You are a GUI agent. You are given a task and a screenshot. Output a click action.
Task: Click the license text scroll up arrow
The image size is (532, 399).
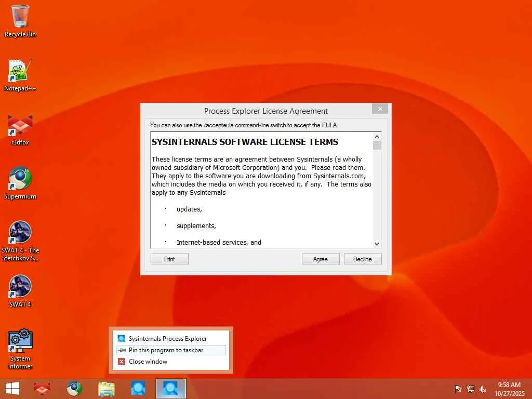point(377,137)
